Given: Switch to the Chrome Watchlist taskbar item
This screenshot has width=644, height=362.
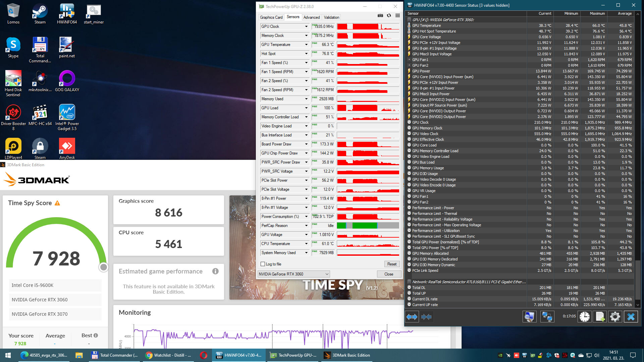Looking at the screenshot, I should (168, 355).
